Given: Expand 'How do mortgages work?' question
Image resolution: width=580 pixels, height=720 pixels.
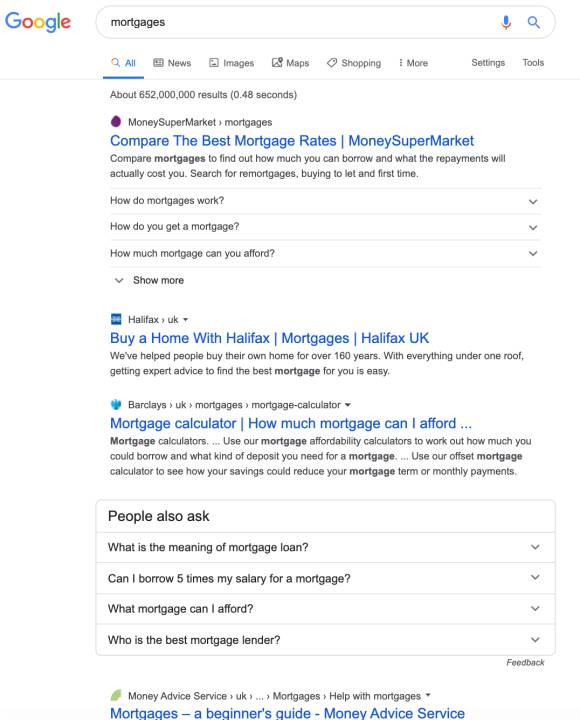Looking at the screenshot, I should pos(326,201).
